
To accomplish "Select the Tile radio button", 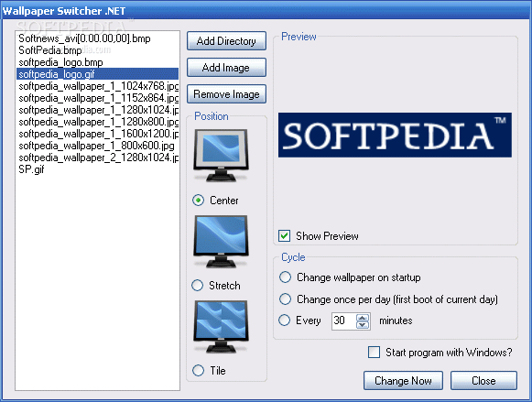I will click(198, 370).
